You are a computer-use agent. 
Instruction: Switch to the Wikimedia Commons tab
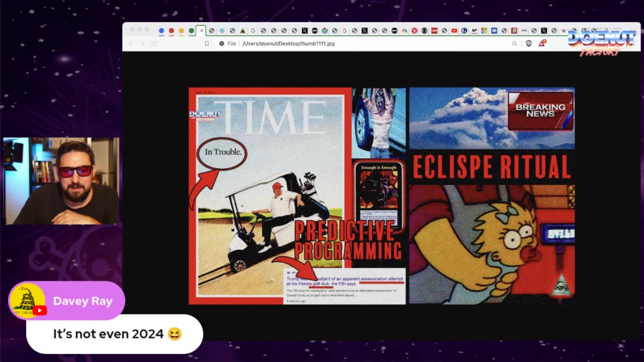coord(325,31)
